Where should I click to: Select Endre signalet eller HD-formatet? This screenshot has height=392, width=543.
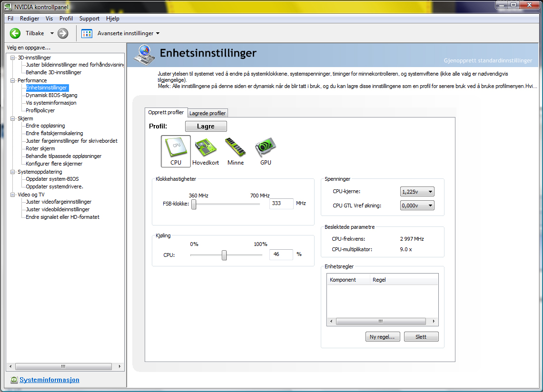click(62, 217)
